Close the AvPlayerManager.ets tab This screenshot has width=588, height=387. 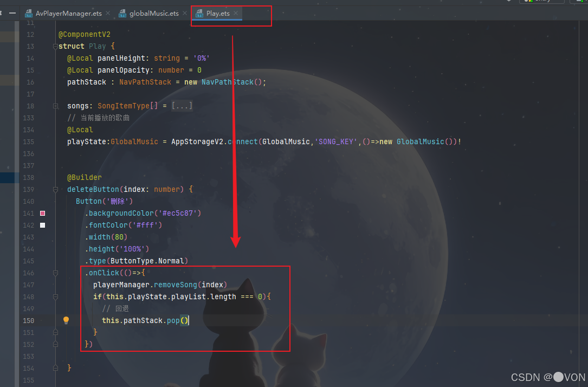pos(108,13)
